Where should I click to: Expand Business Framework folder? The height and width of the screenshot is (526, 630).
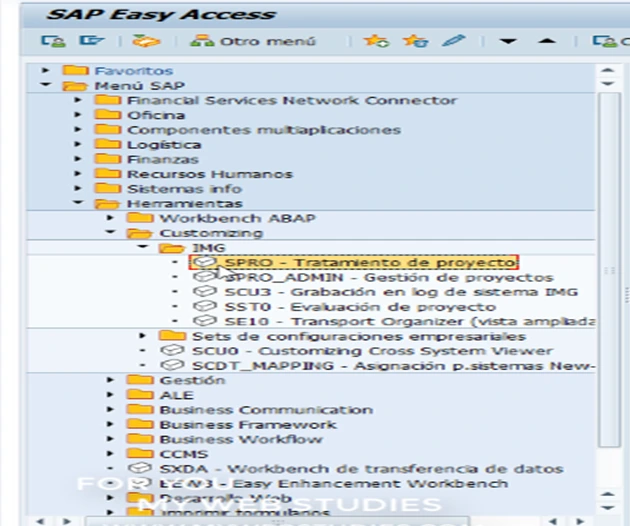pos(110,424)
